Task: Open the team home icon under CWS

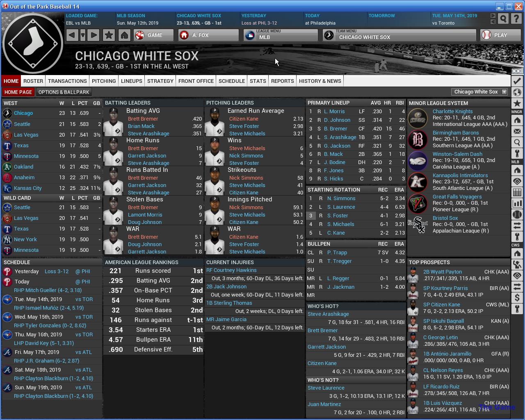Action: (517, 253)
